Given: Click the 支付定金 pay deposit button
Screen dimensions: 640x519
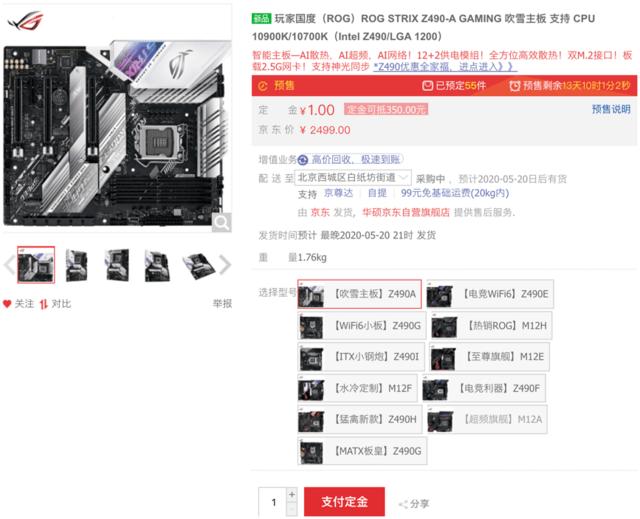Looking at the screenshot, I should [344, 501].
